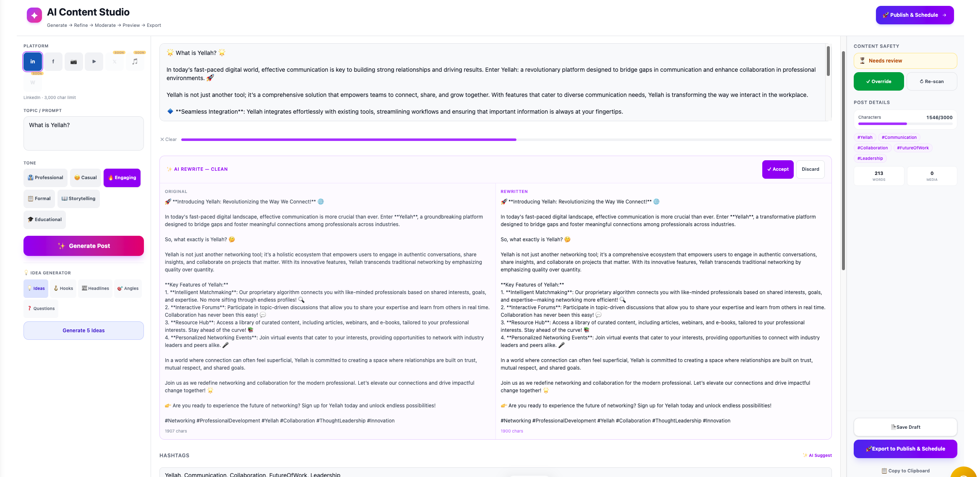Accept the AI rewrite
This screenshot has width=980, height=477.
[x=778, y=169]
